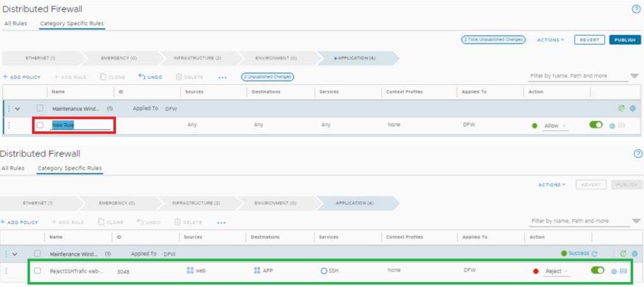Click the blue Publish button
The image size is (644, 287).
624,40
